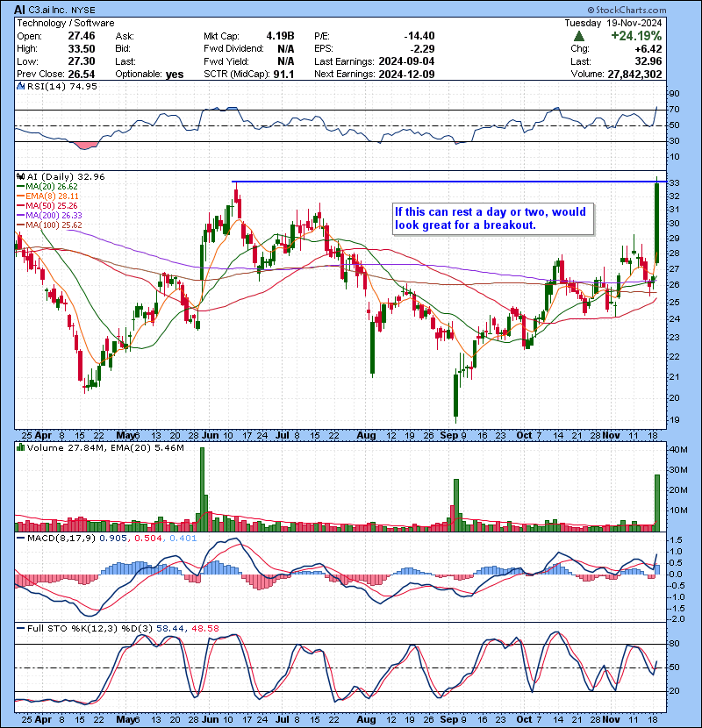Screen dimensions: 702x728
Task: Click the MA(50) 25.26 legend entry
Action: pyautogui.click(x=47, y=205)
